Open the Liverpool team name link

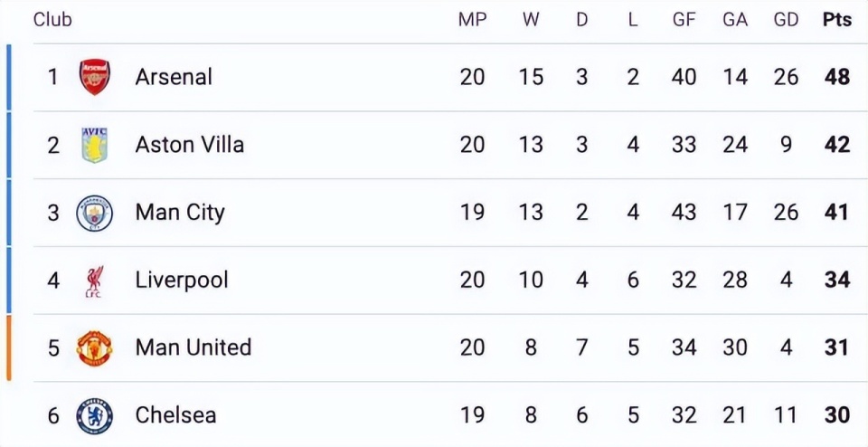click(182, 281)
